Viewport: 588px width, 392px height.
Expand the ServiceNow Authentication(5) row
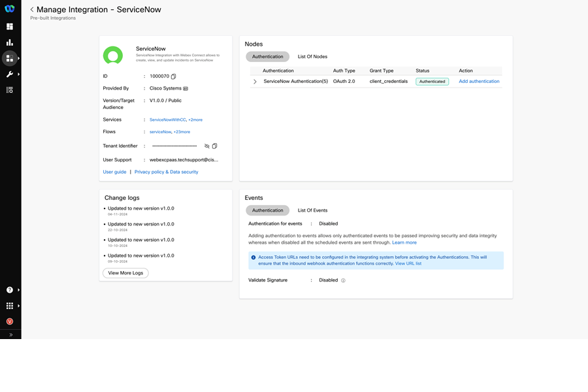(255, 82)
